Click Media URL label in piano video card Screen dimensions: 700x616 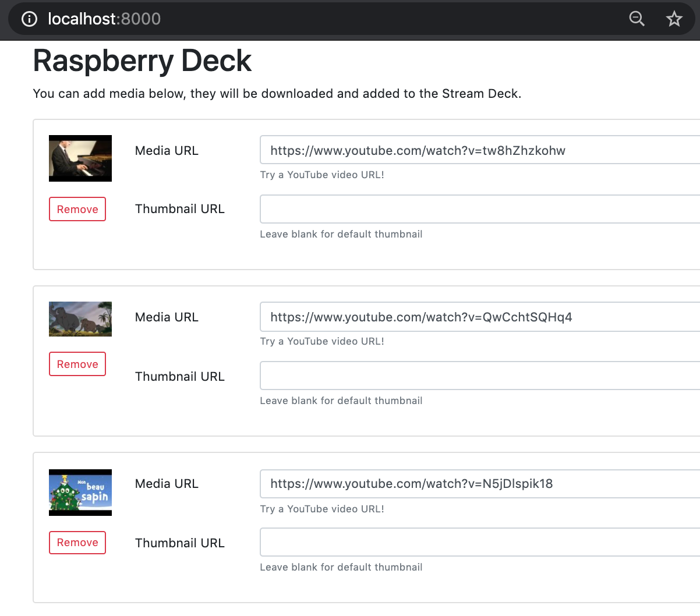coord(167,150)
